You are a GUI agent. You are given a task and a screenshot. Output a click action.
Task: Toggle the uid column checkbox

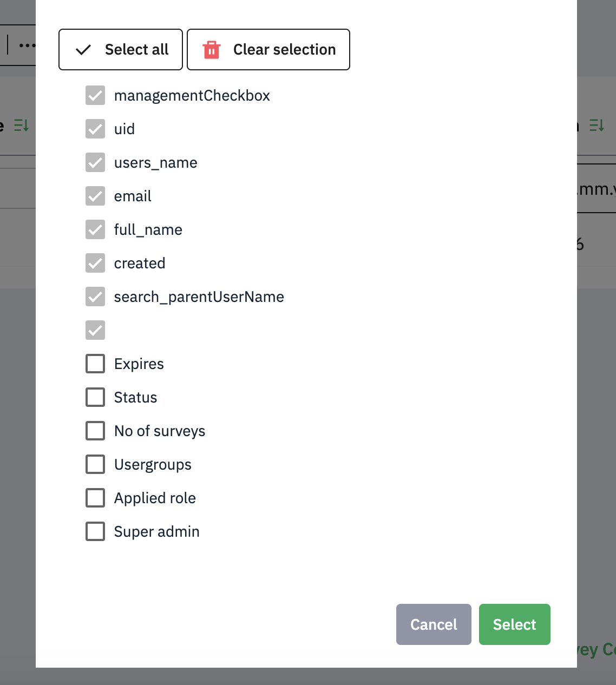tap(95, 129)
